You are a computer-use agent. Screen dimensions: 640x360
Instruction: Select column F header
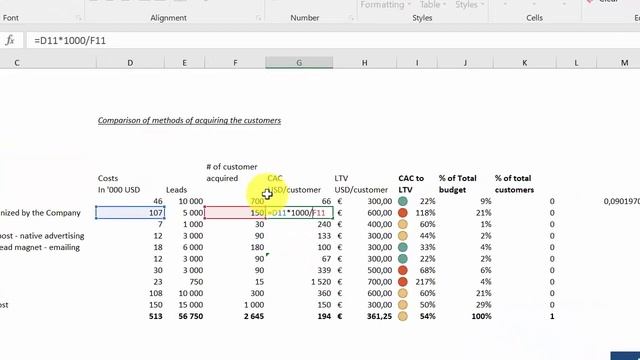235,62
